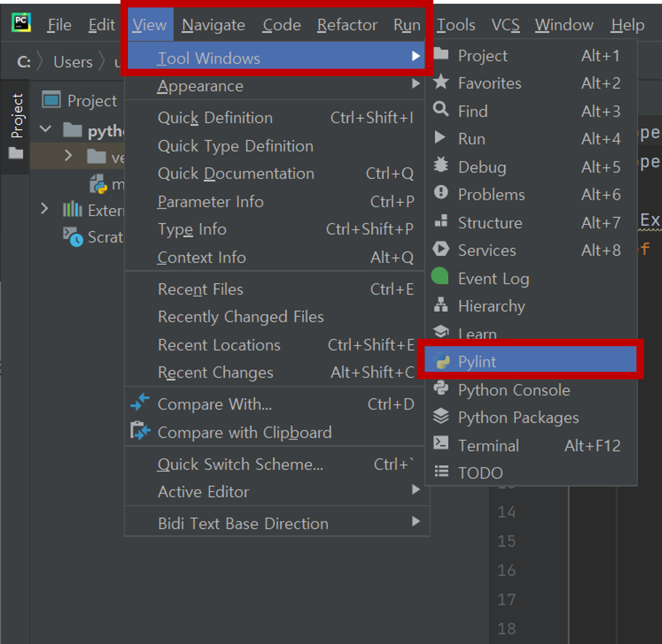
Task: Click the folder icon on the Project side tab
Action: point(16,153)
